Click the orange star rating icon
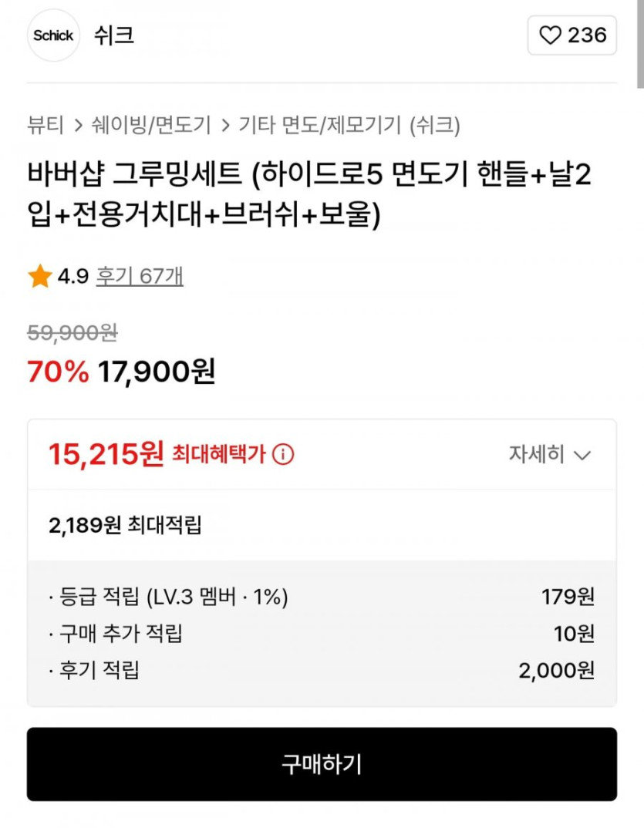Image resolution: width=644 pixels, height=828 pixels. (39, 276)
